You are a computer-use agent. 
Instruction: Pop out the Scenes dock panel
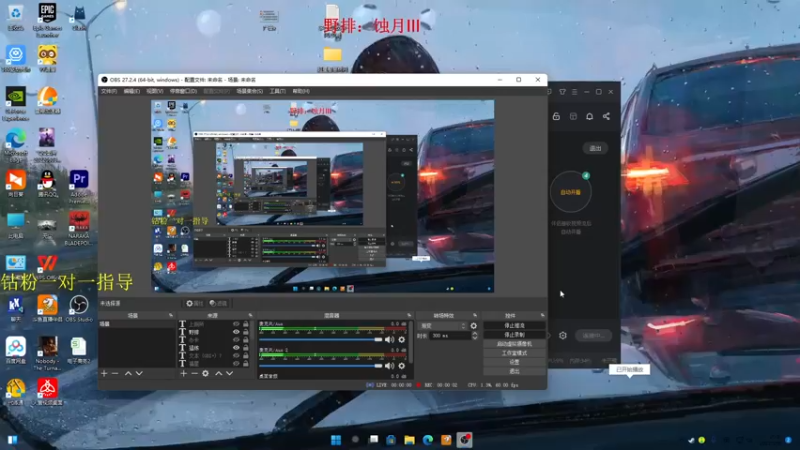point(171,315)
